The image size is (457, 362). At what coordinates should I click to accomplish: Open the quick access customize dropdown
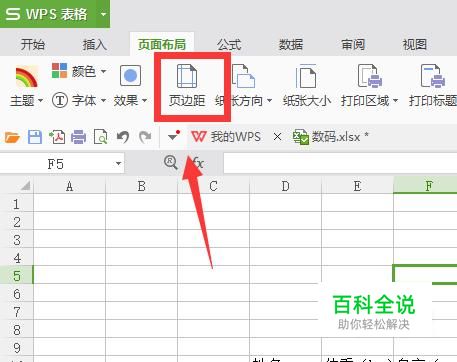174,136
